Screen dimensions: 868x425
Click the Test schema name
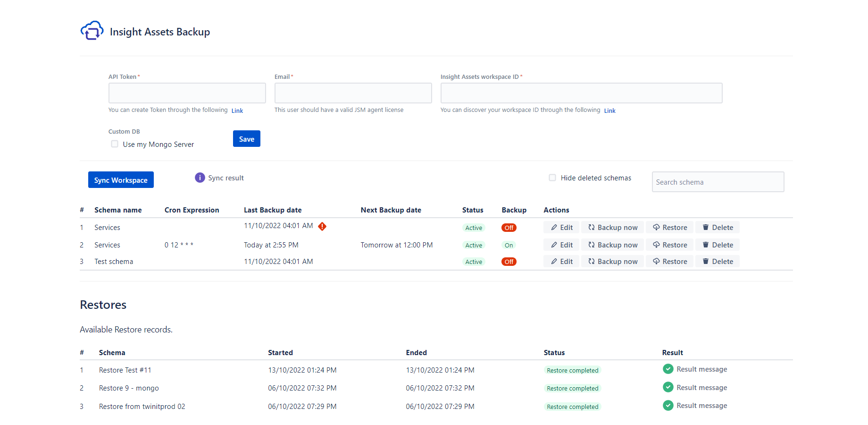(114, 262)
